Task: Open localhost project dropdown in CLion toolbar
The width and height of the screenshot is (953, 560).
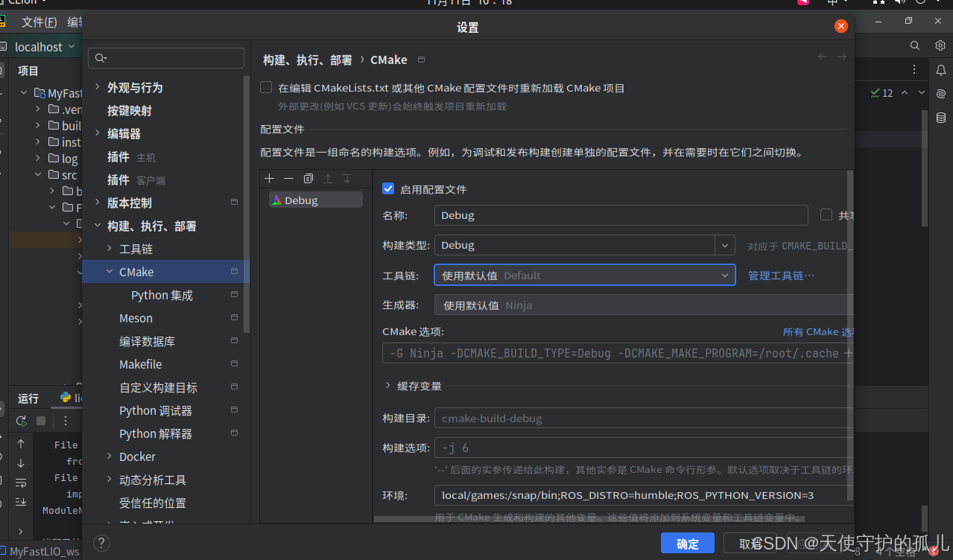Action: (45, 47)
